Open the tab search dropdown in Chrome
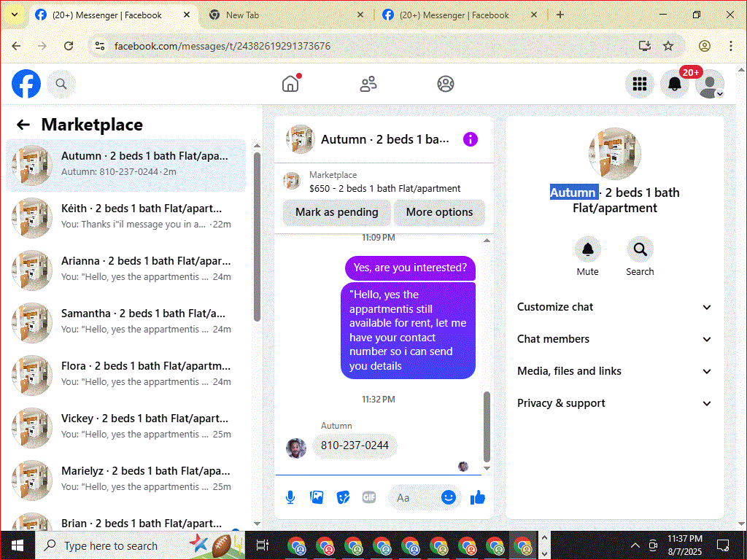 [15, 15]
